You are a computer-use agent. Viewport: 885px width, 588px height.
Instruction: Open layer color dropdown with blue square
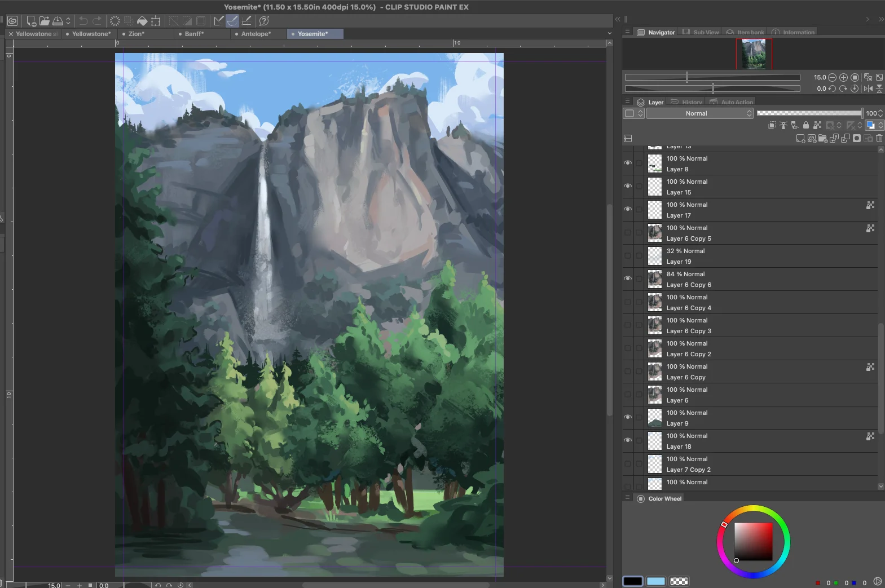874,125
